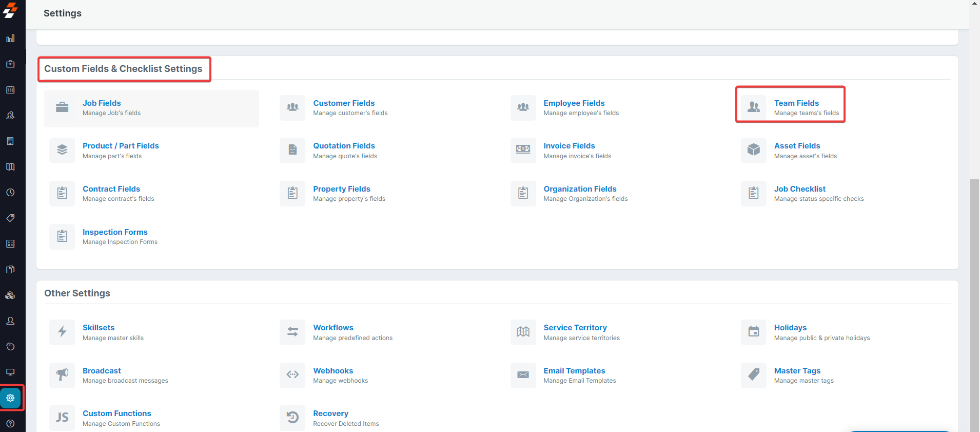Open Inspection Forms management
980x432 pixels.
point(115,232)
